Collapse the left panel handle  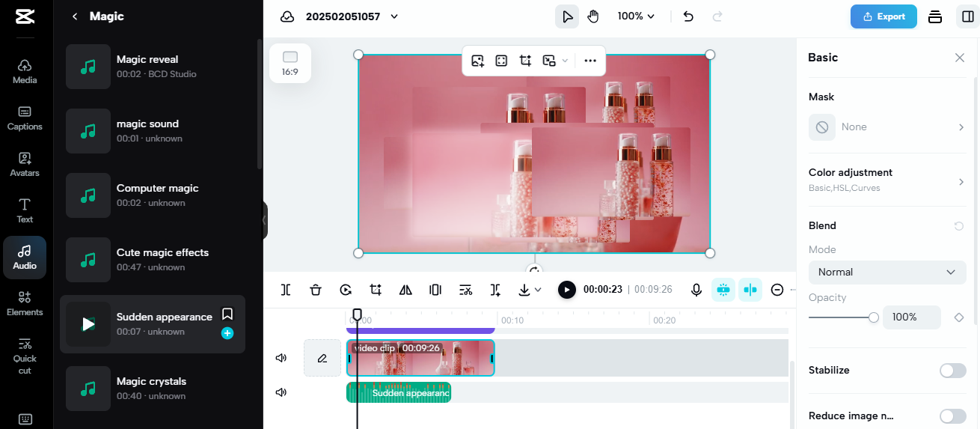point(264,220)
